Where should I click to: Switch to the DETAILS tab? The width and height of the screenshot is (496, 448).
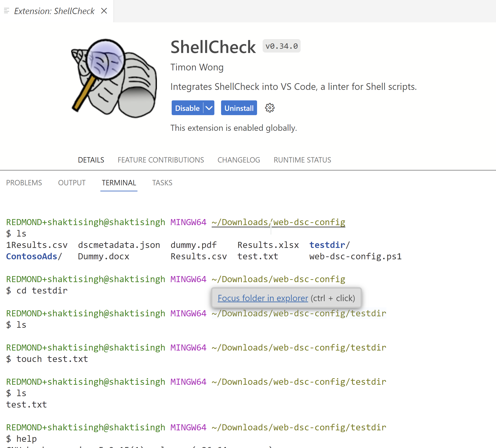coord(91,160)
